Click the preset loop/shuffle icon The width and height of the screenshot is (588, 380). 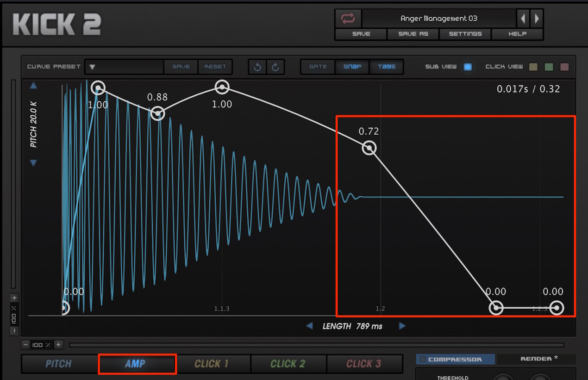point(347,19)
